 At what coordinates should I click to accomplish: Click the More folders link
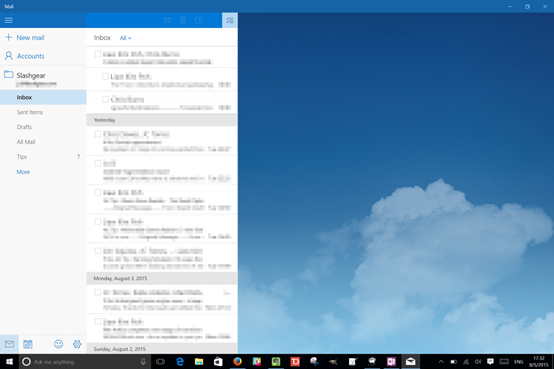coord(23,172)
